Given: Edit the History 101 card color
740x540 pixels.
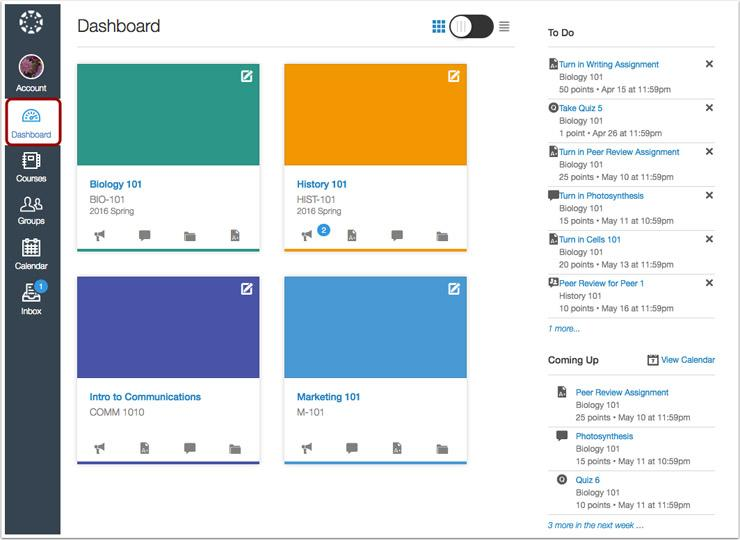Looking at the screenshot, I should tap(454, 76).
